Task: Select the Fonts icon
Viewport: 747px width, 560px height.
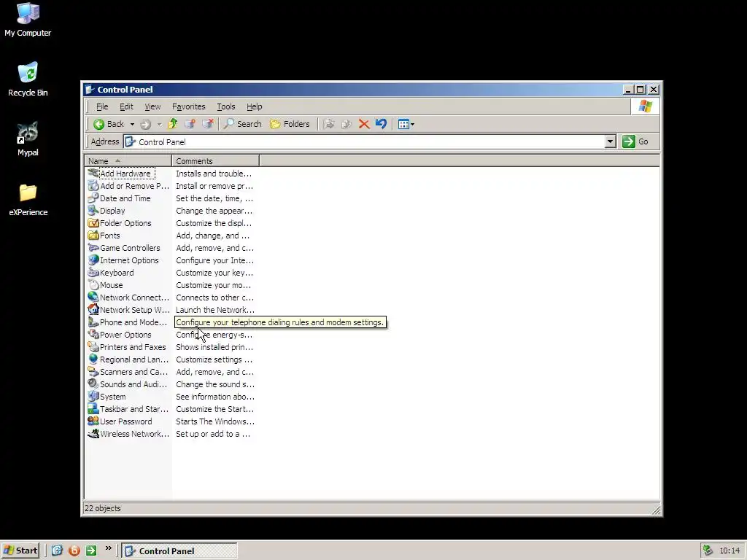Action: 93,236
